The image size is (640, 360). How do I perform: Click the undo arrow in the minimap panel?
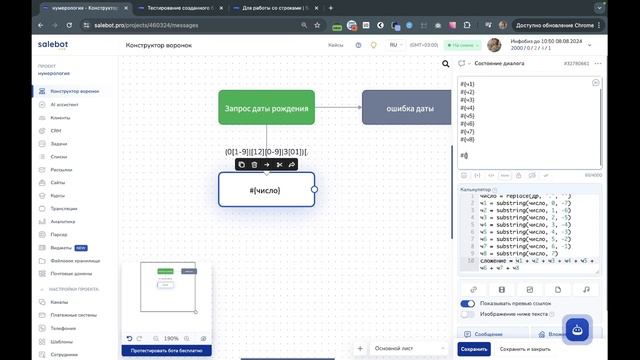[x=129, y=338]
